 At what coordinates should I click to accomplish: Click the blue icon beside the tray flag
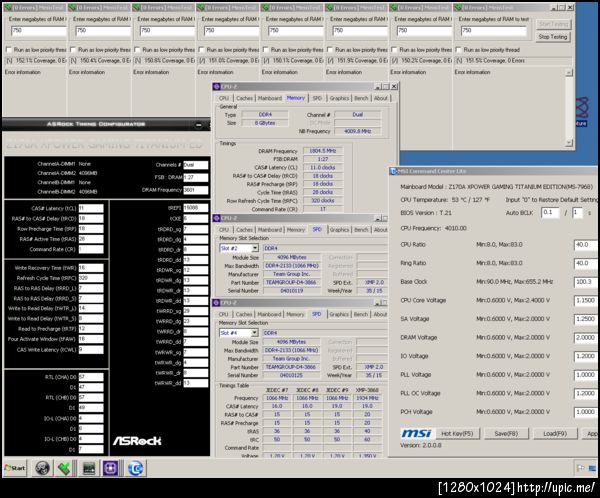coord(592,468)
